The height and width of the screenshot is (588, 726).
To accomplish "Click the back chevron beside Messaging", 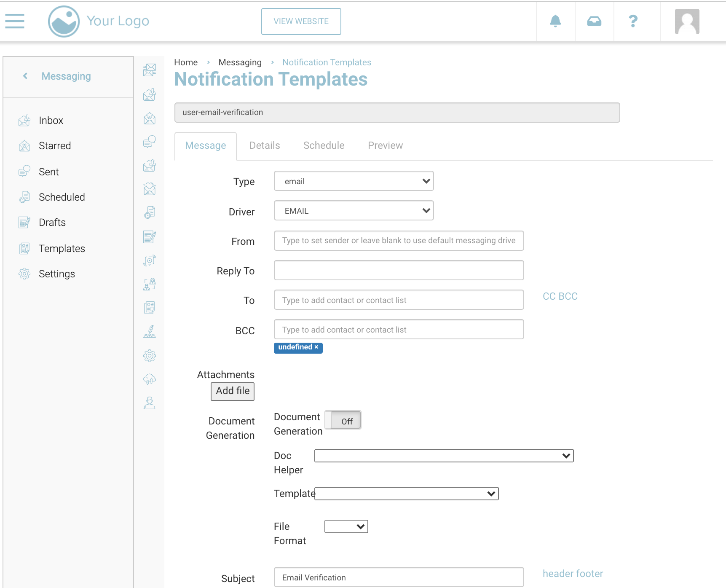I will 25,76.
